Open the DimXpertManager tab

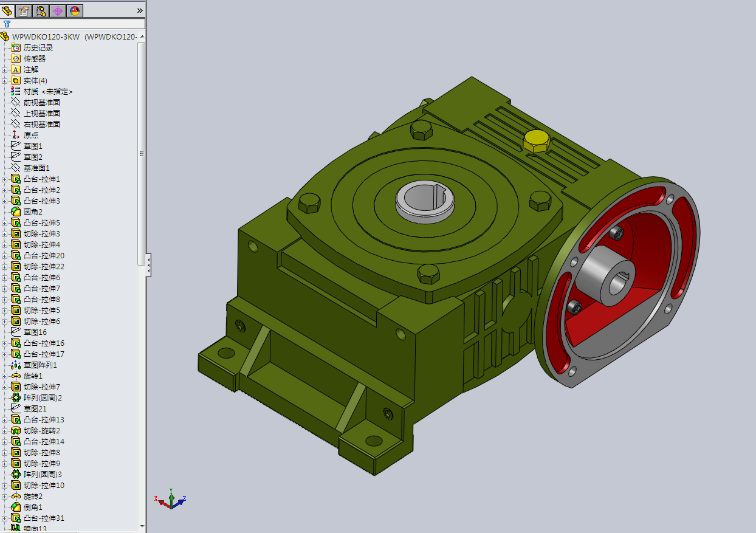point(58,10)
